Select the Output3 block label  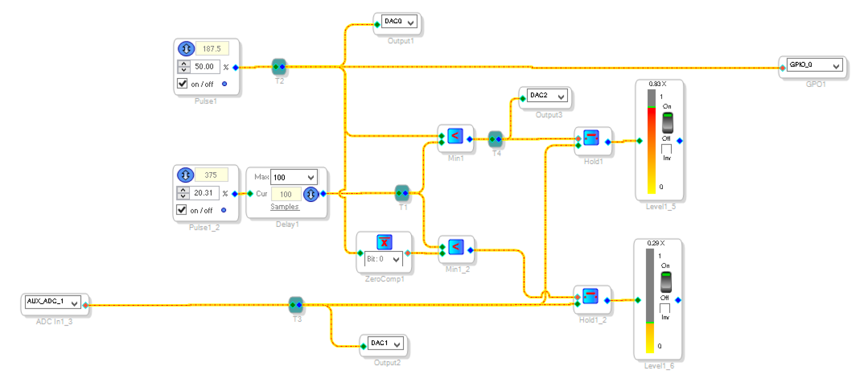pos(549,115)
